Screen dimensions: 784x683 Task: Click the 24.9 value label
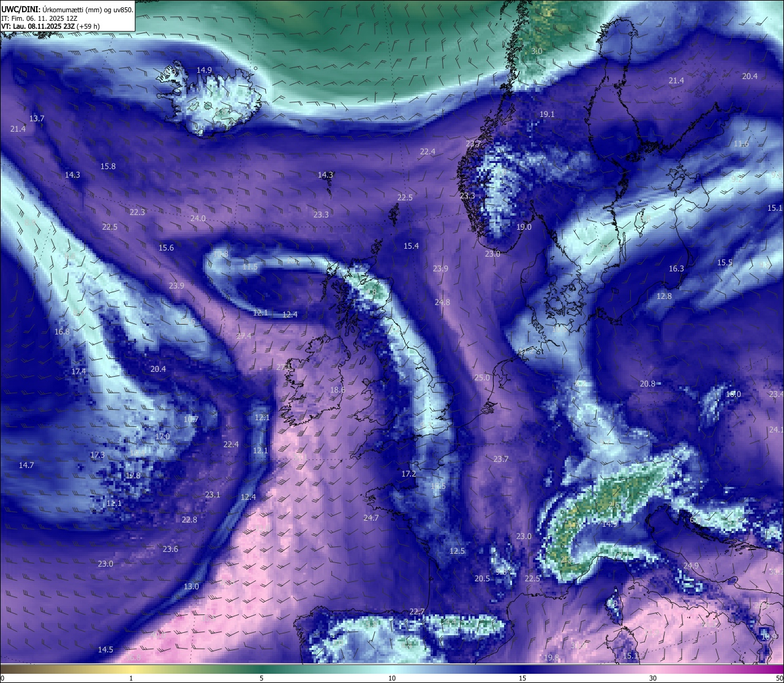tap(691, 565)
